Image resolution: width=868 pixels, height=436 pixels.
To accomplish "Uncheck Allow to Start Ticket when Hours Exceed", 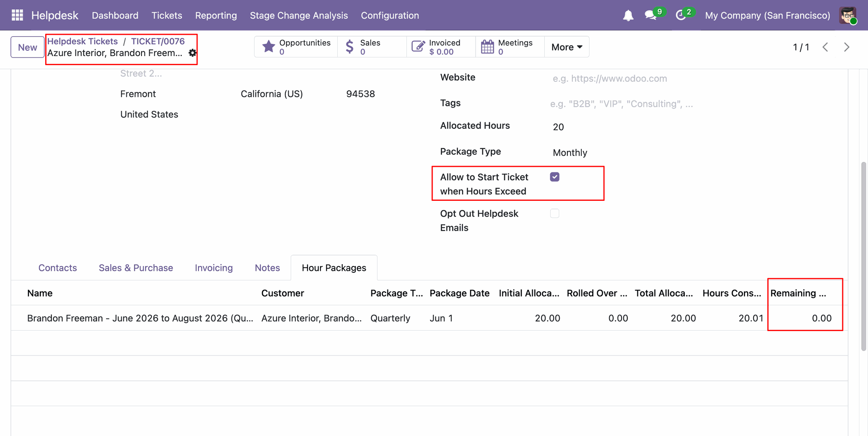I will pos(555,177).
